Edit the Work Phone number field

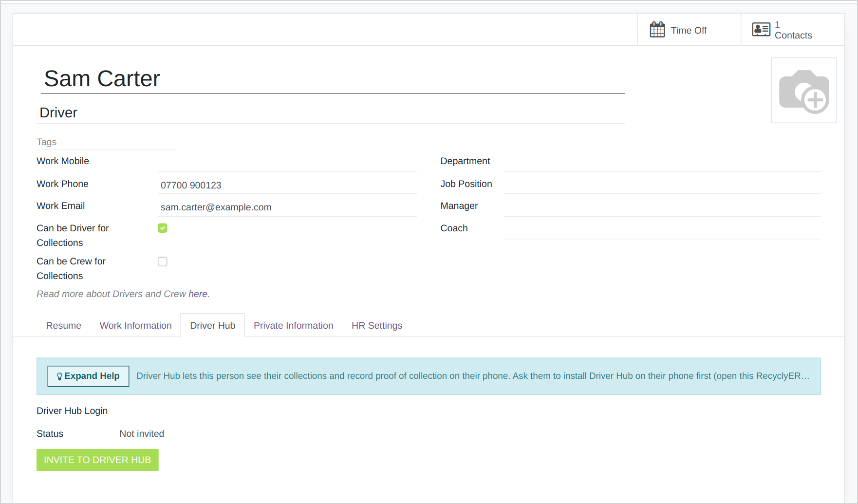pos(287,185)
